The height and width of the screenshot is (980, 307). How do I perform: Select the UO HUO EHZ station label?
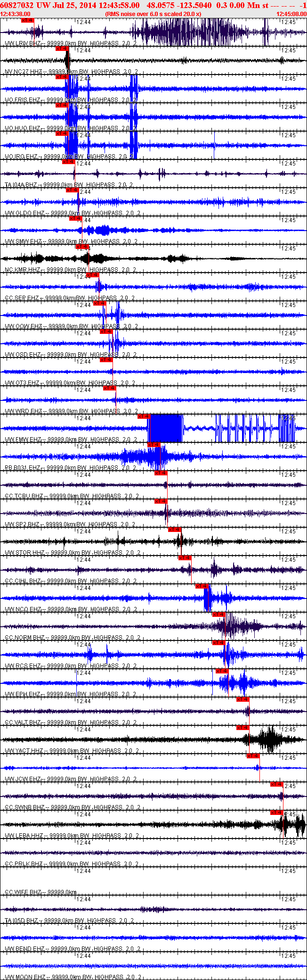point(22,128)
